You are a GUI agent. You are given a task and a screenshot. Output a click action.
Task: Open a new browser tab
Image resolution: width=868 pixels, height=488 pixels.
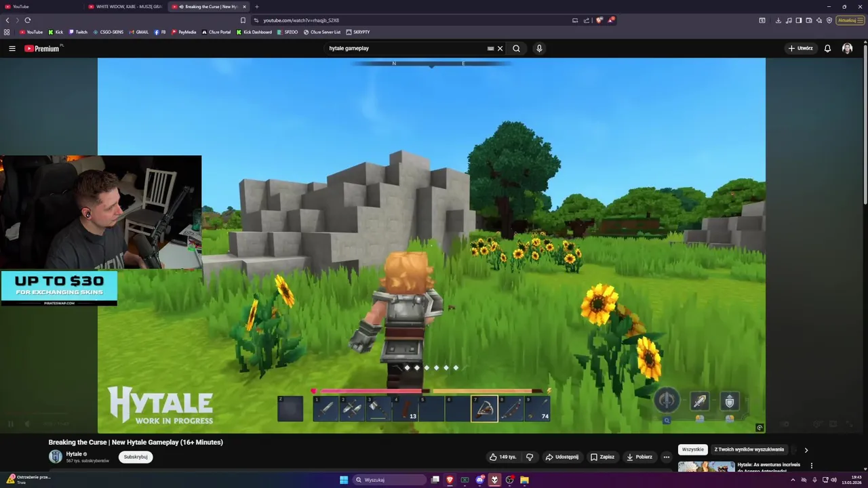click(x=256, y=7)
